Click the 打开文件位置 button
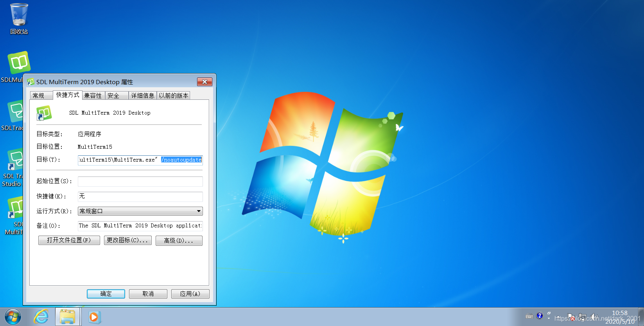The height and width of the screenshot is (326, 644). coord(69,240)
